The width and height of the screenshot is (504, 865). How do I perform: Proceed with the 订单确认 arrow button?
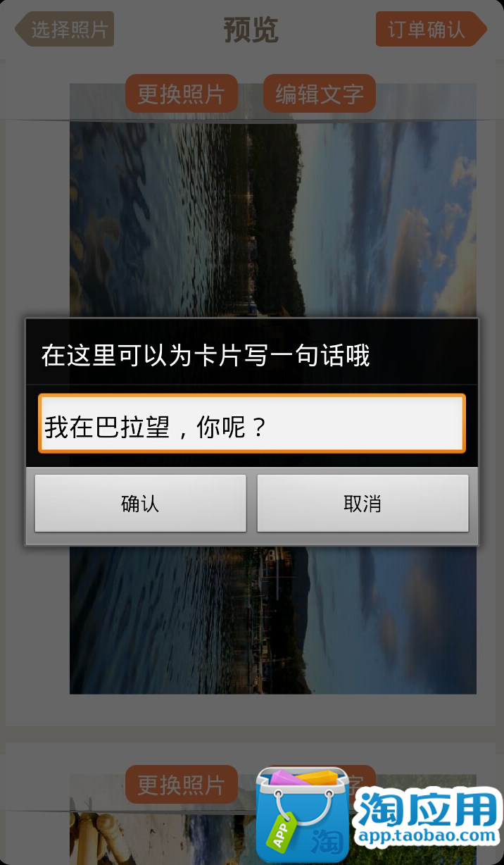click(431, 29)
